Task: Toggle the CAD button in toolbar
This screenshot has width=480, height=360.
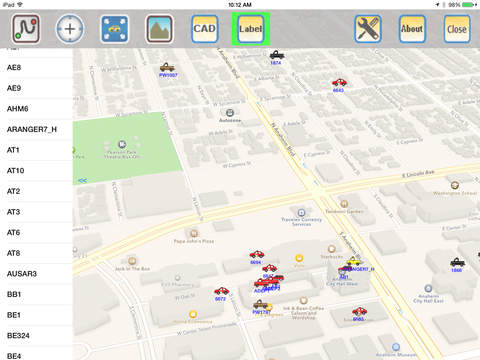Action: [x=205, y=29]
